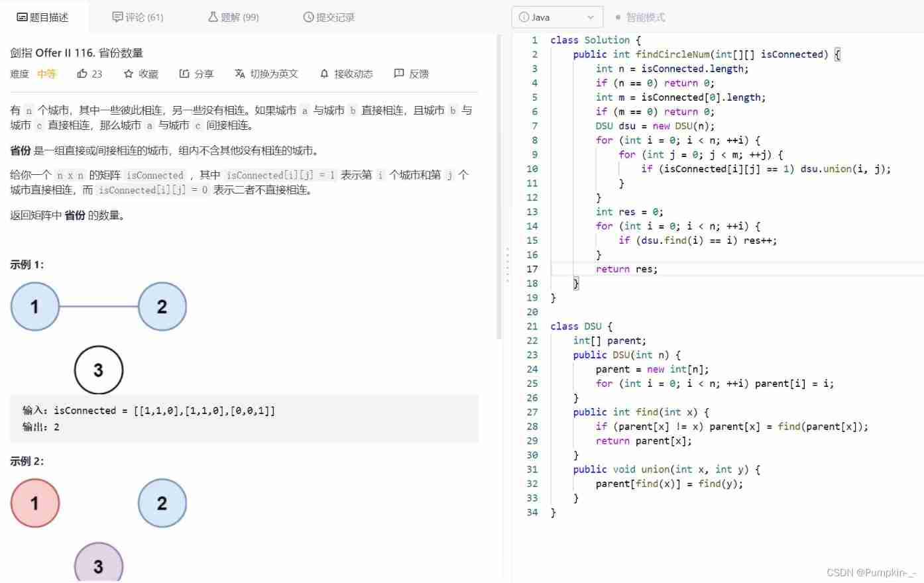Click line number 34 in the gutter
The image size is (924, 583).
click(532, 513)
